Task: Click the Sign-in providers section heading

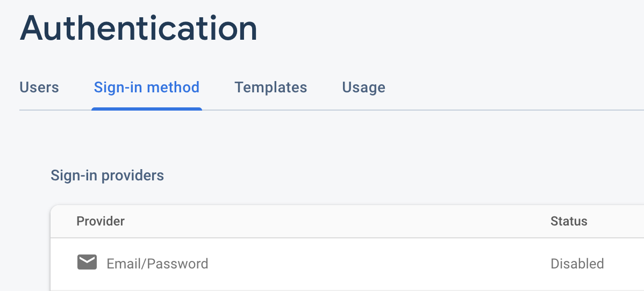Action: pos(107,176)
